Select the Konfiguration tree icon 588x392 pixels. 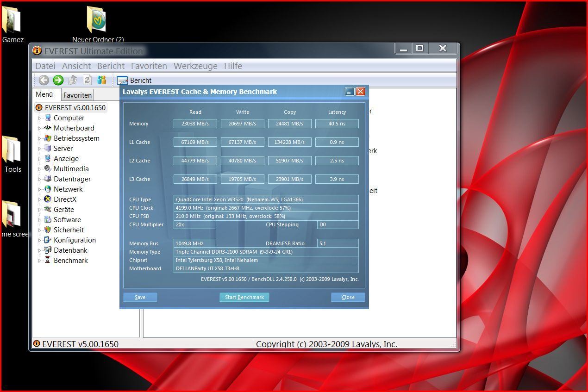pyautogui.click(x=47, y=240)
